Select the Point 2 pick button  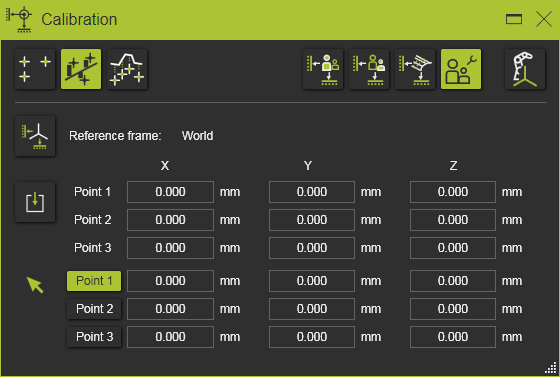[x=94, y=309]
